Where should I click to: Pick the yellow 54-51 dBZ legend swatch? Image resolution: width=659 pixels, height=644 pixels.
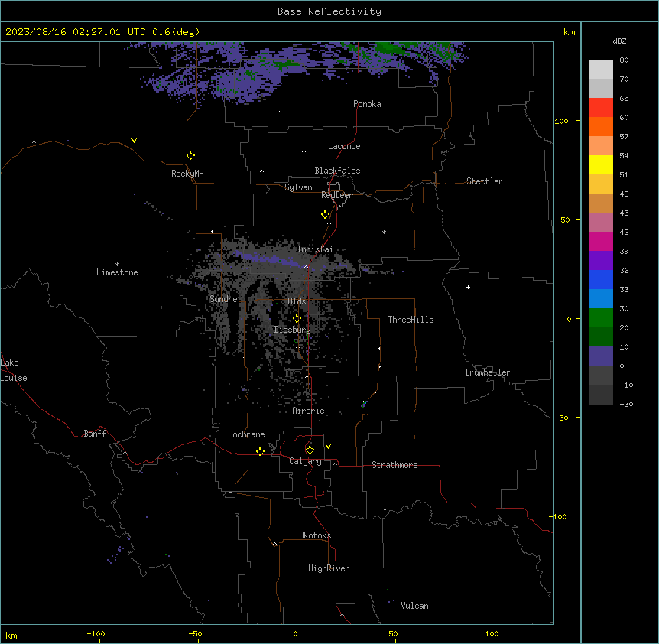601,164
